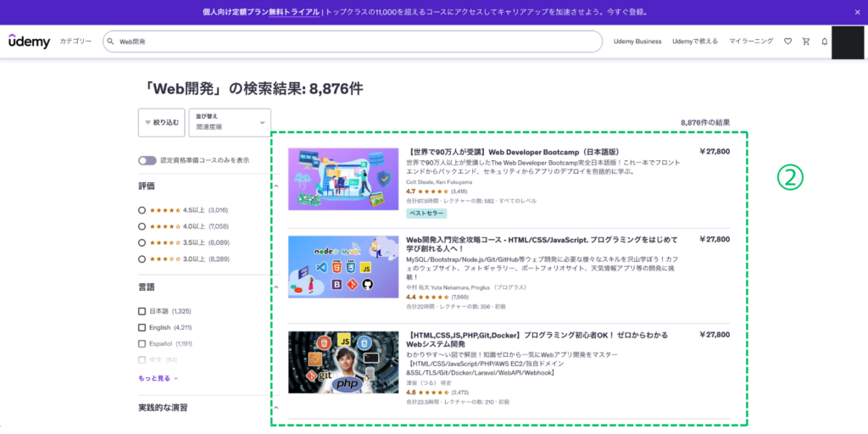Click 合計22時間 lecture info text
This screenshot has width=868, height=434.
point(455,306)
